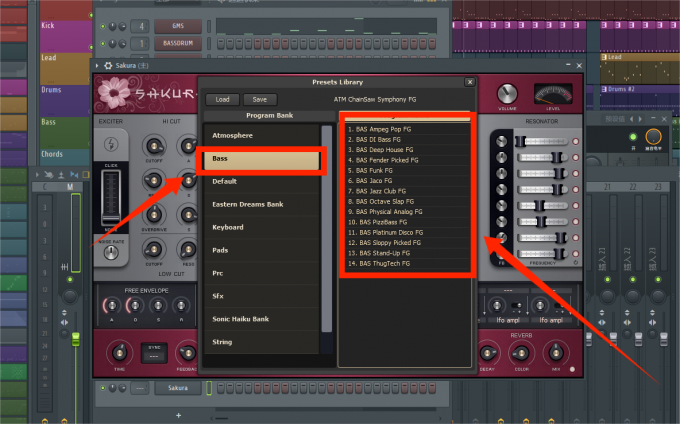Click the first Resonator row knob
This screenshot has width=680, height=424.
pos(501,141)
